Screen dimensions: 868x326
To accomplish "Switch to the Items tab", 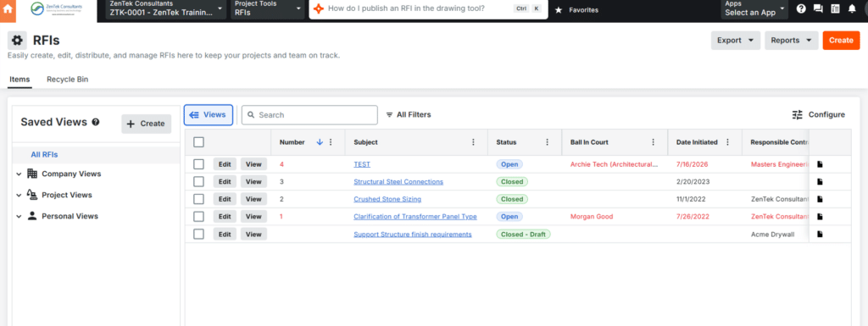I will click(x=20, y=80).
